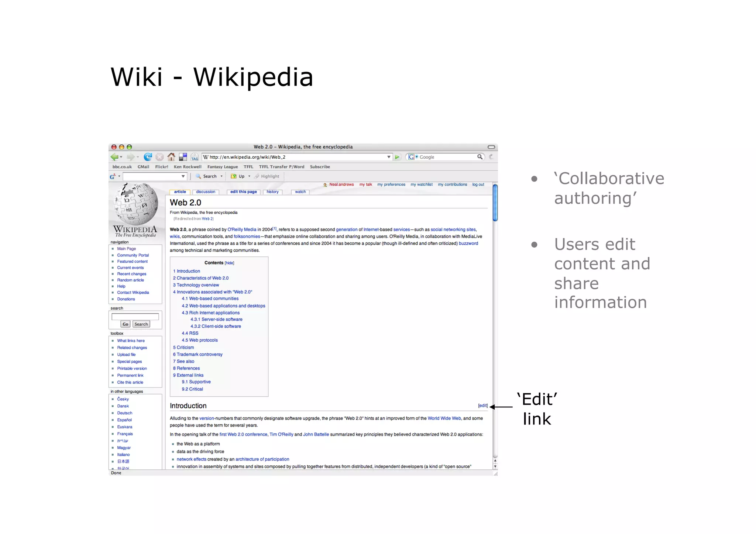Open the O'Reilly Media link
The height and width of the screenshot is (534, 756).
(242, 230)
